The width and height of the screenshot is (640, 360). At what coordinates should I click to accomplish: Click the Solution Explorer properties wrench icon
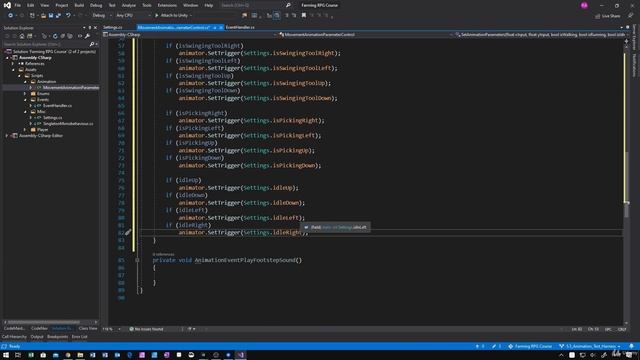(87, 36)
